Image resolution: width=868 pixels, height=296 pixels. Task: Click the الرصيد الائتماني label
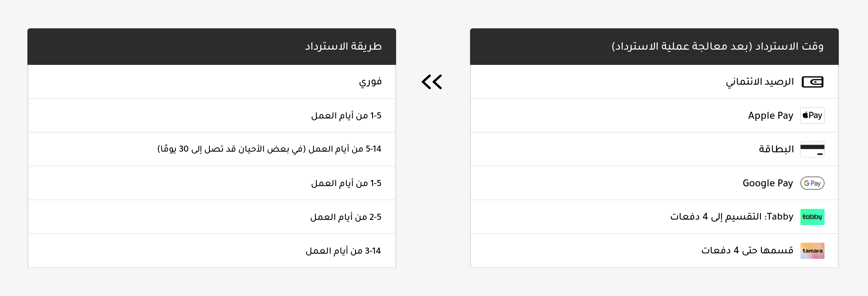(760, 82)
